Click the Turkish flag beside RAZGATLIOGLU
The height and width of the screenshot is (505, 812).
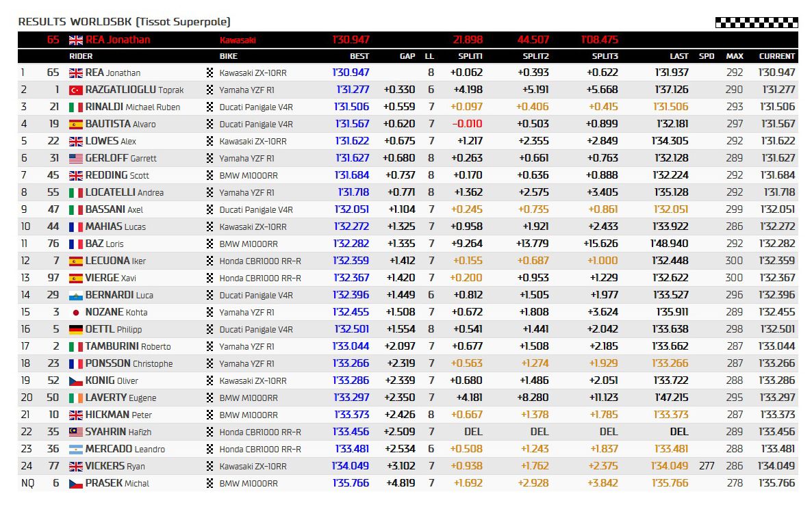pyautogui.click(x=76, y=90)
